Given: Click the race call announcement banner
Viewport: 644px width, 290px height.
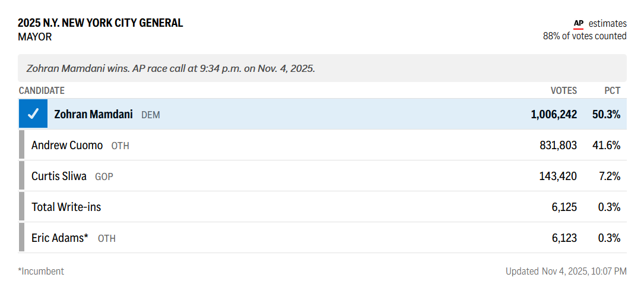Looking at the screenshot, I should [x=171, y=68].
